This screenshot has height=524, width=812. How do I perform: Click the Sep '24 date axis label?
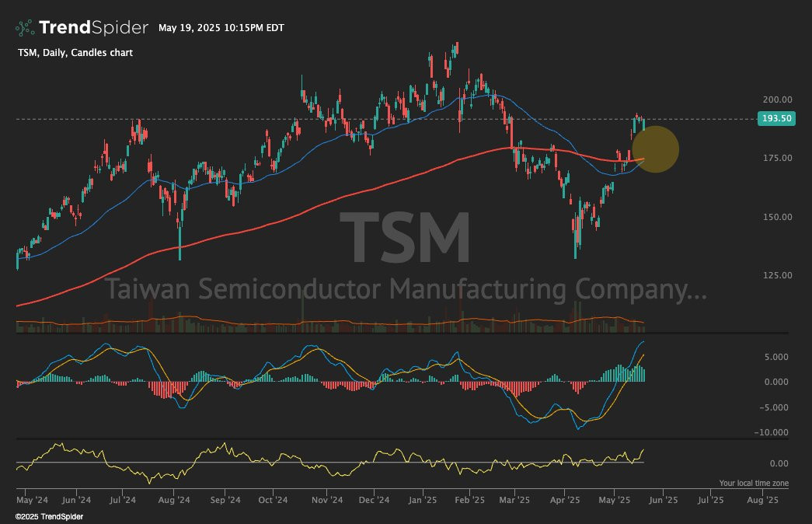[x=225, y=500]
